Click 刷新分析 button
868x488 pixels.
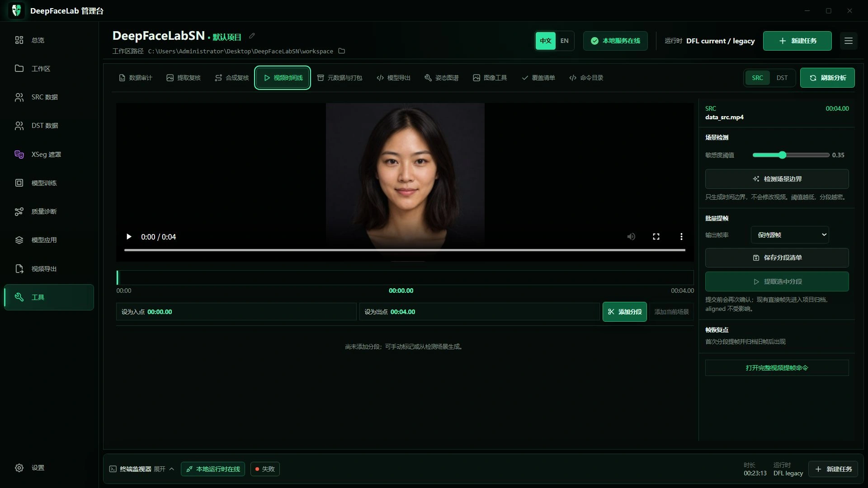tap(827, 78)
